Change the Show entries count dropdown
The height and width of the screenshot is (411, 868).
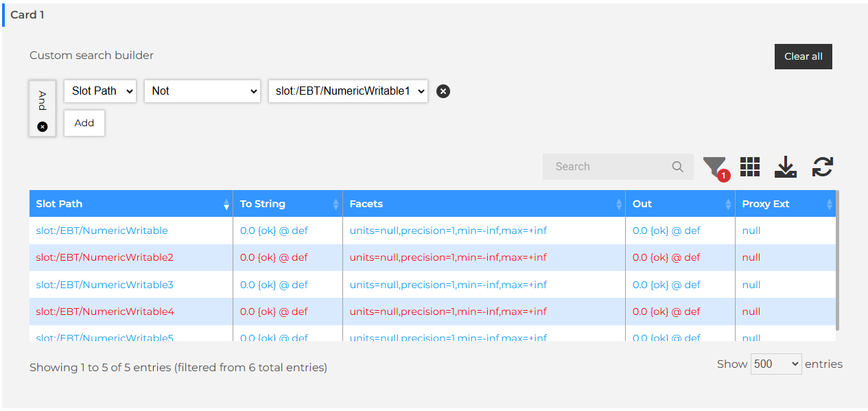pos(776,364)
